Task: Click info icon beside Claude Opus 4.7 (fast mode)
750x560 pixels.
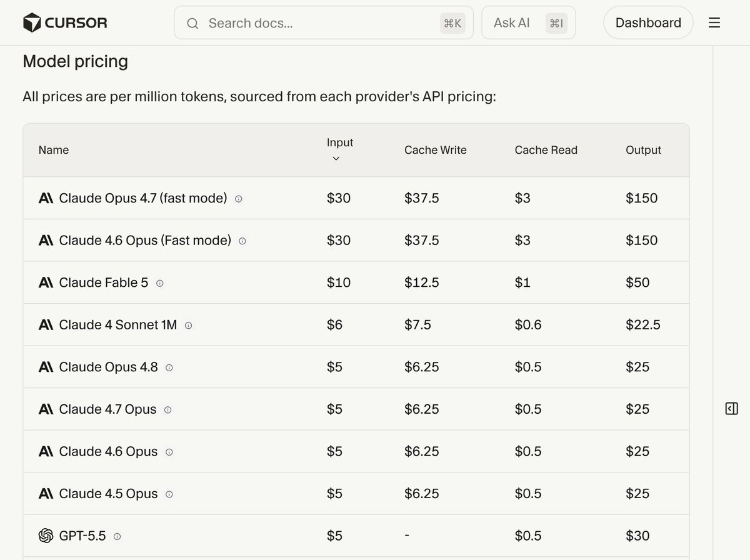Action: [238, 199]
